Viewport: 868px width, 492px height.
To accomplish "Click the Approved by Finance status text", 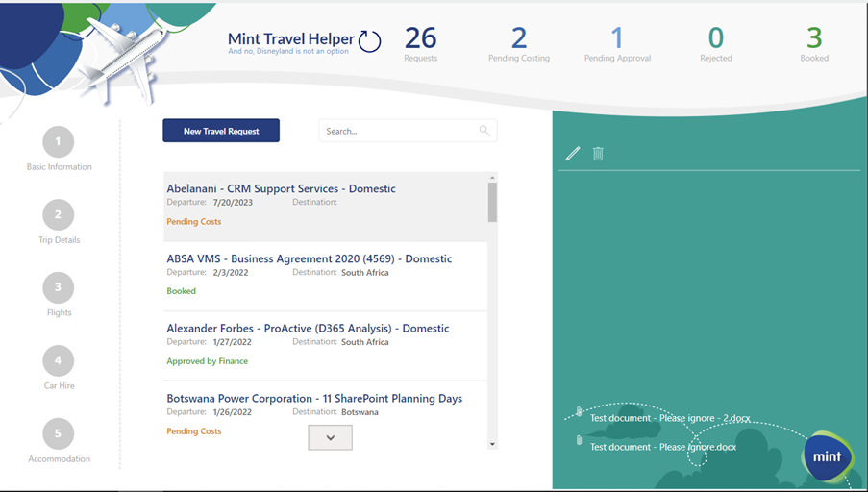I will click(207, 361).
